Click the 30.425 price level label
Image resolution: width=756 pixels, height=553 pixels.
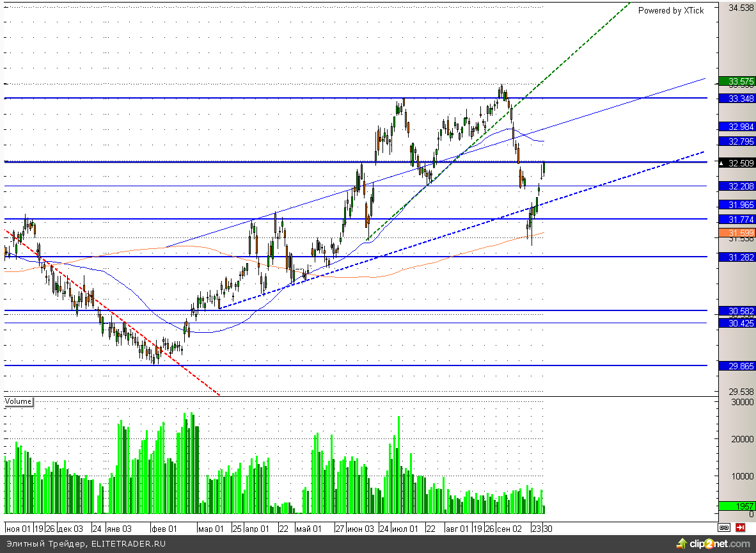pyautogui.click(x=737, y=324)
